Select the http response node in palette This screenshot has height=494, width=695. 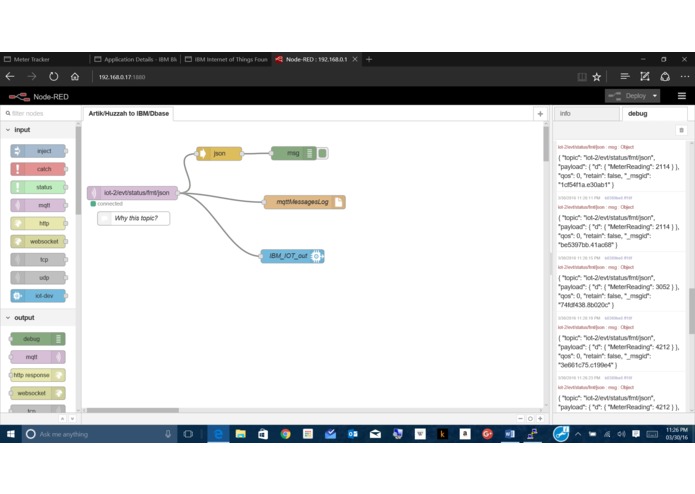38,375
